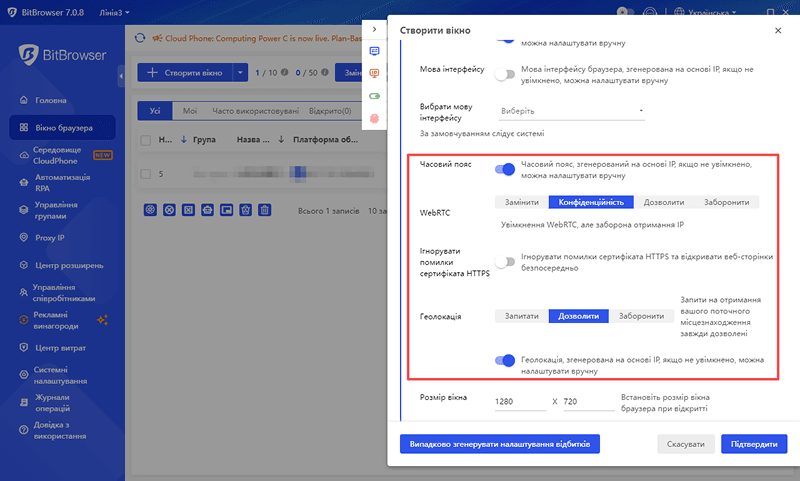The width and height of the screenshot is (800, 481).
Task: Open Довідка з використання help
Action: click(x=60, y=431)
